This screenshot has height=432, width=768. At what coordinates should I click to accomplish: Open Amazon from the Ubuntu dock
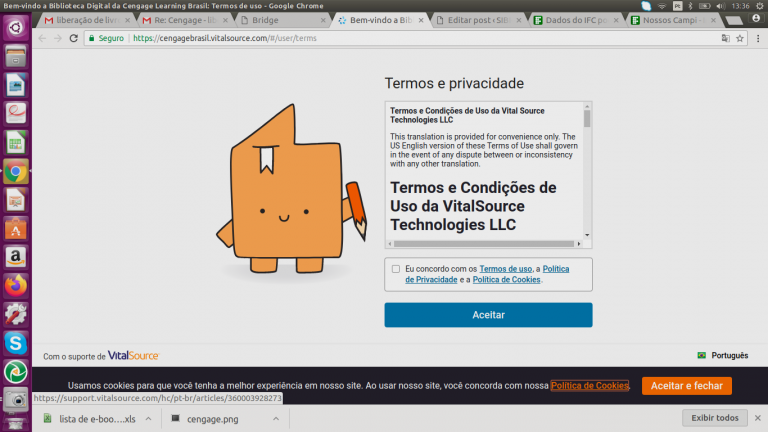(x=15, y=257)
